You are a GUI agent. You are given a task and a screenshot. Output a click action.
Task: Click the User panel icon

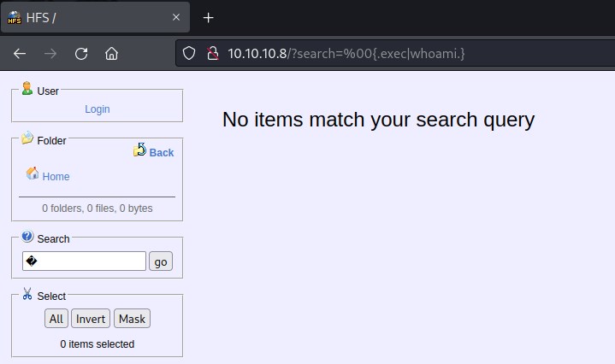point(27,89)
